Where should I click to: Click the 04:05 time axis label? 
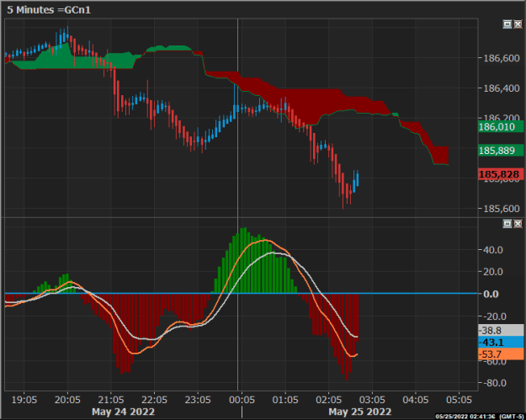click(415, 400)
